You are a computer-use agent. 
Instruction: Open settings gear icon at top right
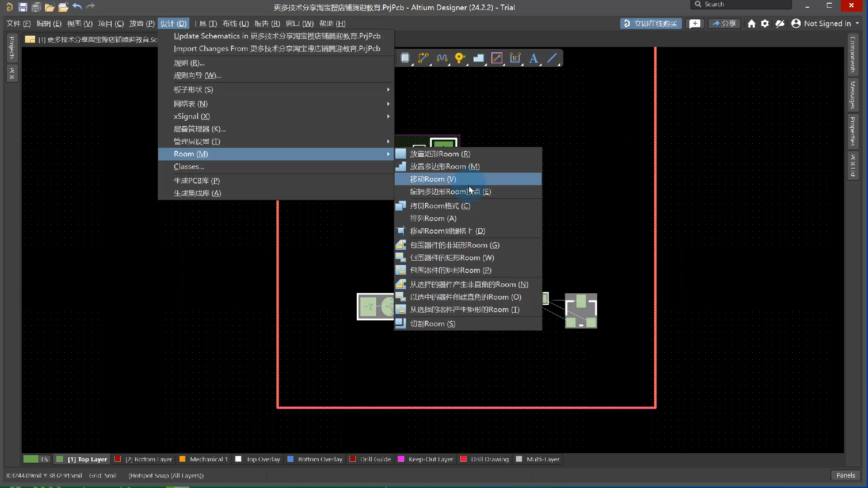click(x=765, y=23)
